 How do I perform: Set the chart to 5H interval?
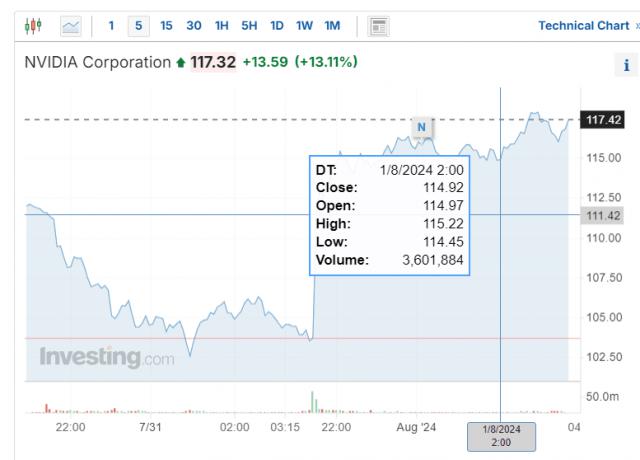249,25
